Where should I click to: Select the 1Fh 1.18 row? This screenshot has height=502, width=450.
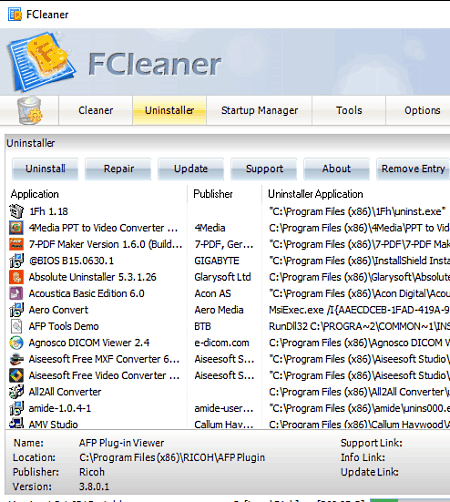[x=49, y=211]
